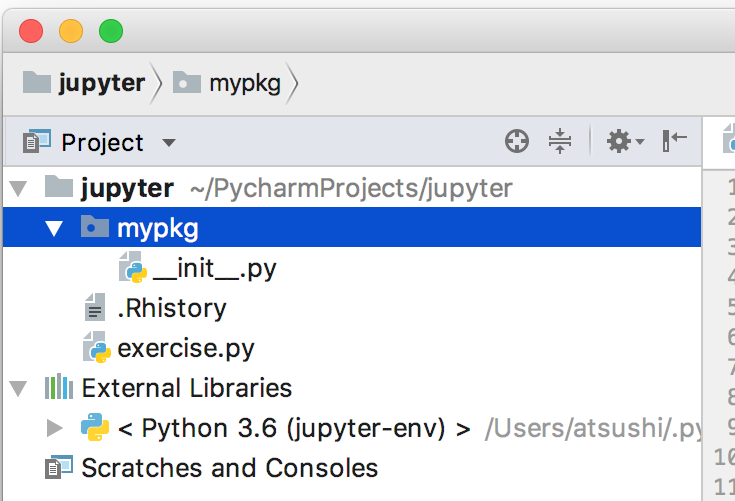735x501 pixels.
Task: Click the mypkg package folder icon
Action: click(94, 228)
